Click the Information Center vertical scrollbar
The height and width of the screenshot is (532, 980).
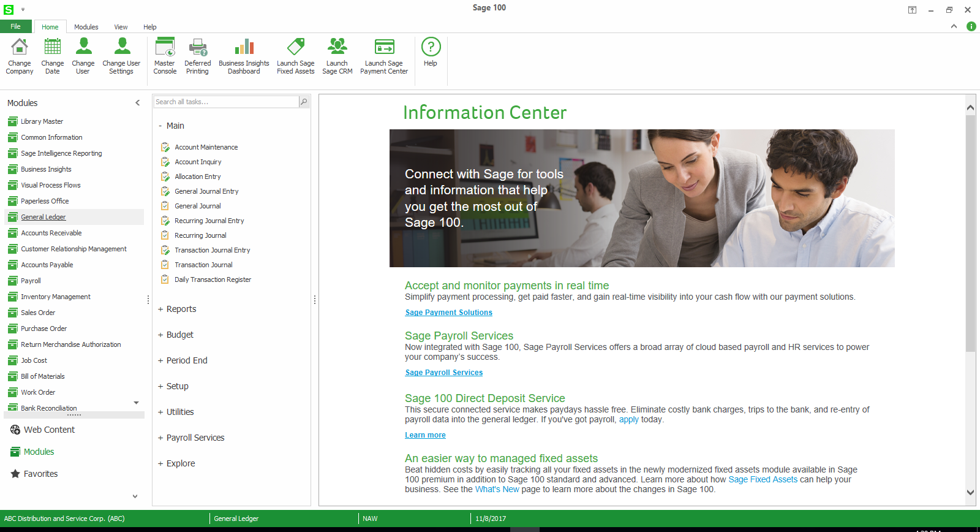[970, 233]
